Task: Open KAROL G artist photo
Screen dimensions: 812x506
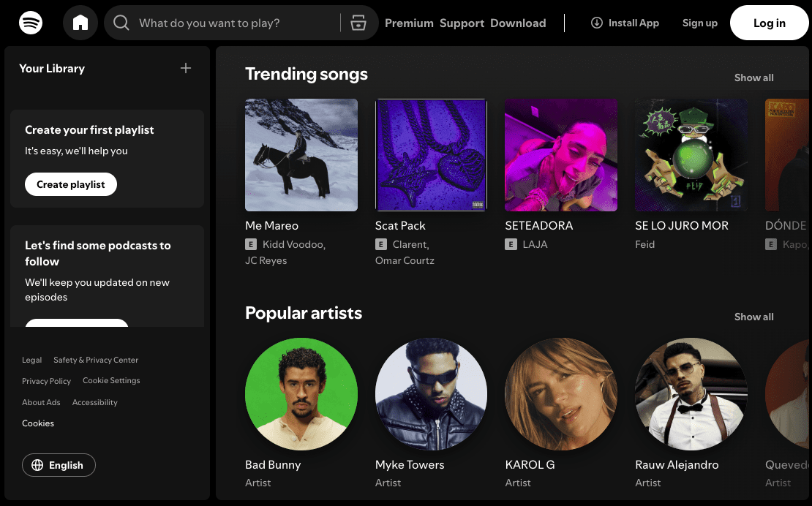Action: [x=561, y=394]
